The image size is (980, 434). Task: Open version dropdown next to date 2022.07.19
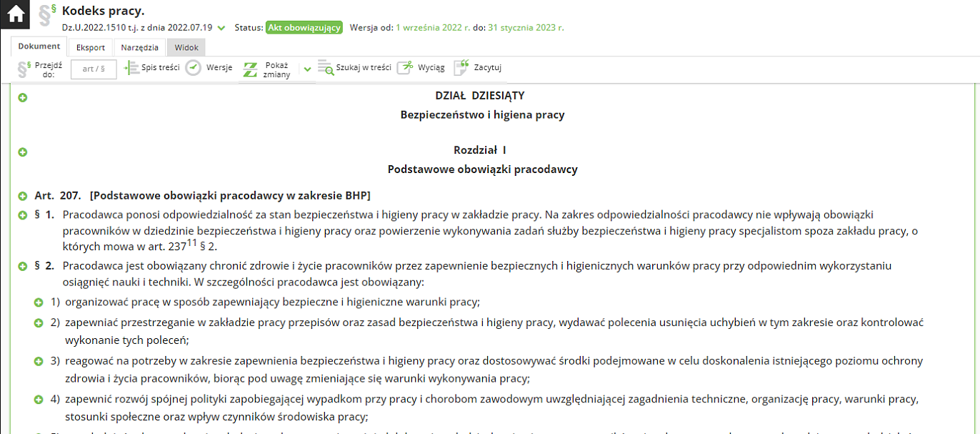221,28
